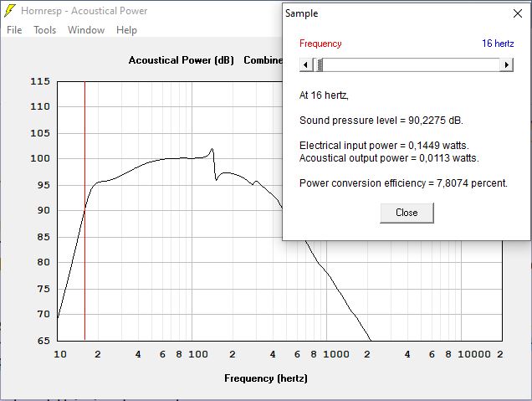Screen dimensions: 532x401
Task: Click 'At 16 hertz,' text
Action: tap(324, 95)
